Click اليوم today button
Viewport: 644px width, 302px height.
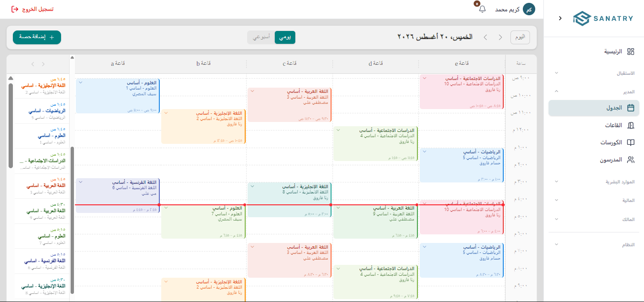[520, 37]
